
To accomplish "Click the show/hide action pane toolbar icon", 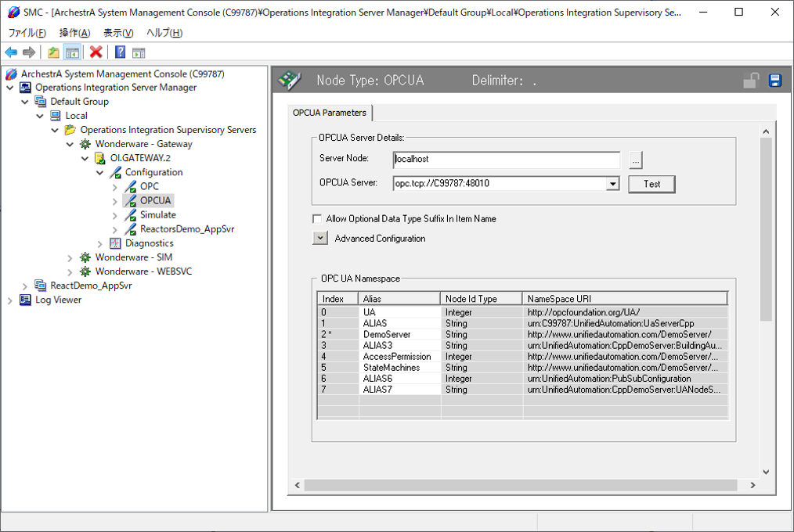I will (x=139, y=52).
